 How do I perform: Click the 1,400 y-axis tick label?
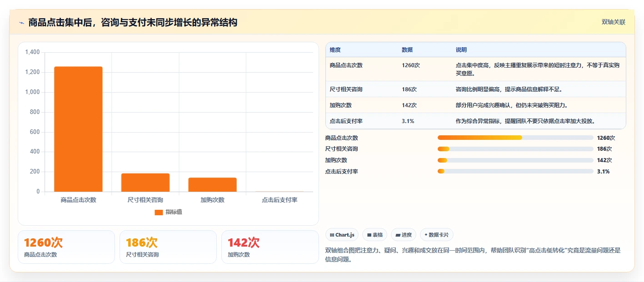coord(33,52)
